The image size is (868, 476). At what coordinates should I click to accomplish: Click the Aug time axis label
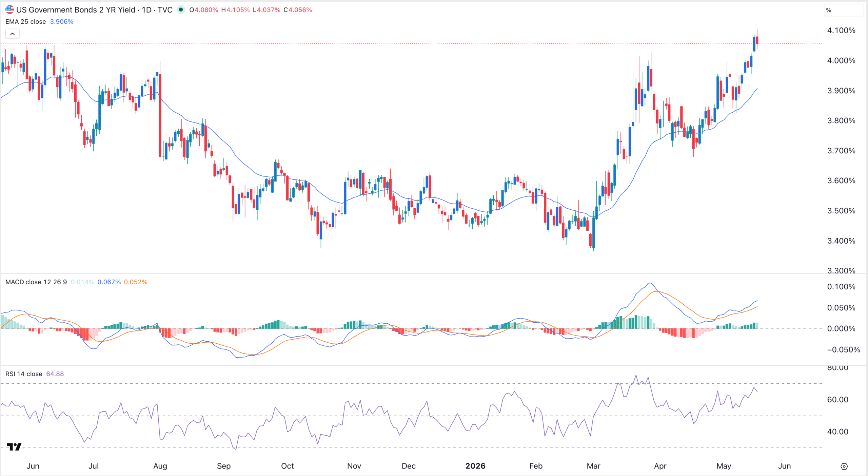click(160, 466)
